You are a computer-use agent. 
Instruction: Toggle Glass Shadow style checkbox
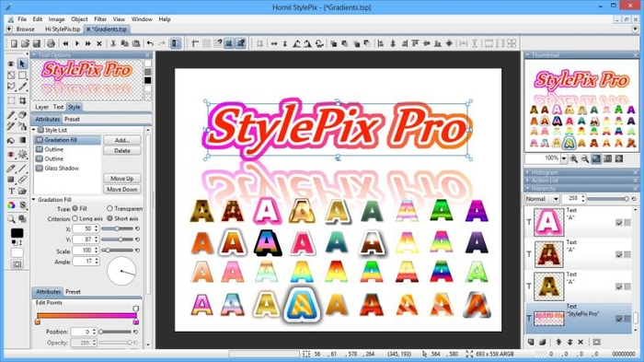pyautogui.click(x=40, y=169)
